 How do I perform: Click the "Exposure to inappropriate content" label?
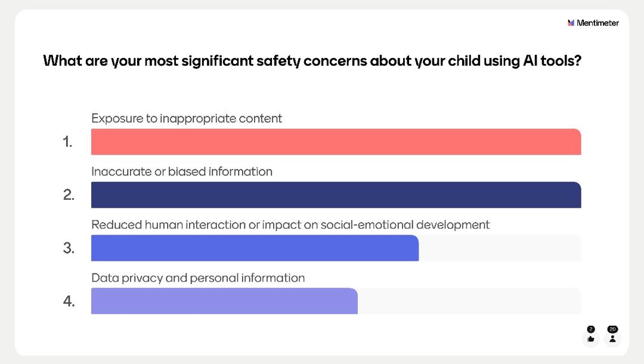187,118
